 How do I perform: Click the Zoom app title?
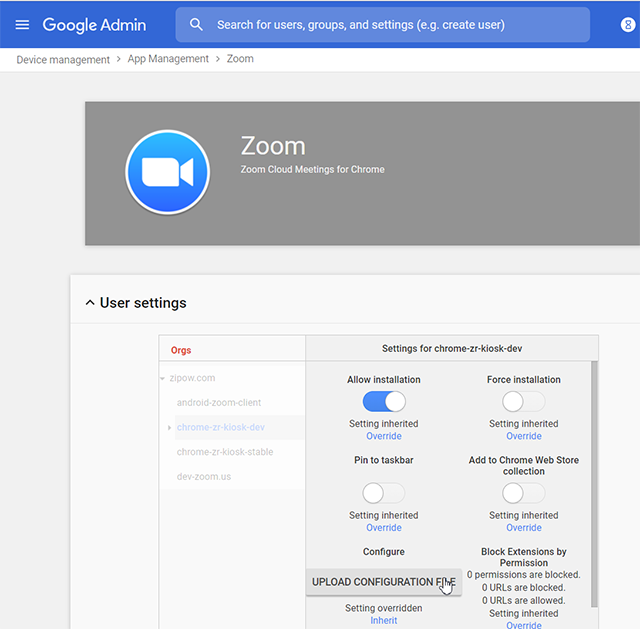pyautogui.click(x=273, y=146)
